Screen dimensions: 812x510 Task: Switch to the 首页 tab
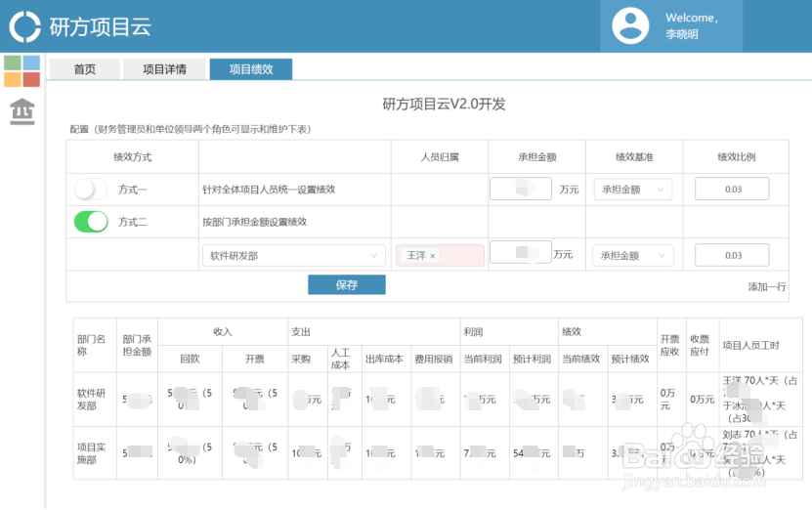point(84,68)
